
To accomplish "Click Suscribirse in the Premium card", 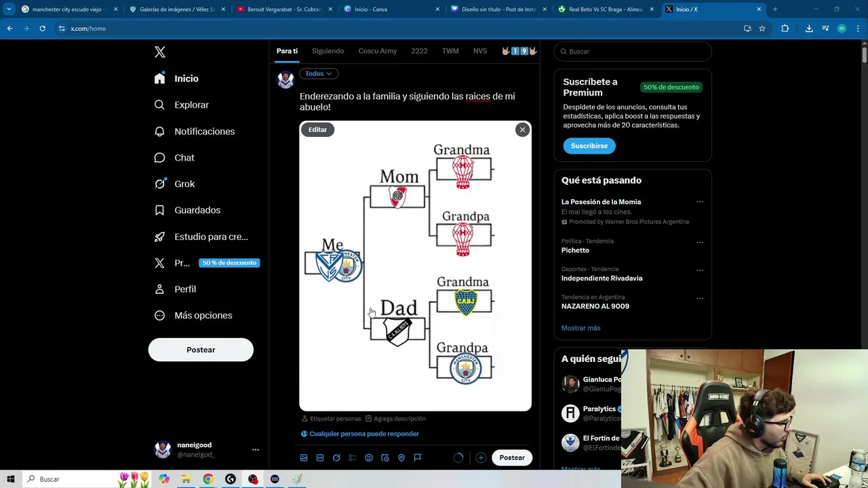I will pyautogui.click(x=589, y=146).
